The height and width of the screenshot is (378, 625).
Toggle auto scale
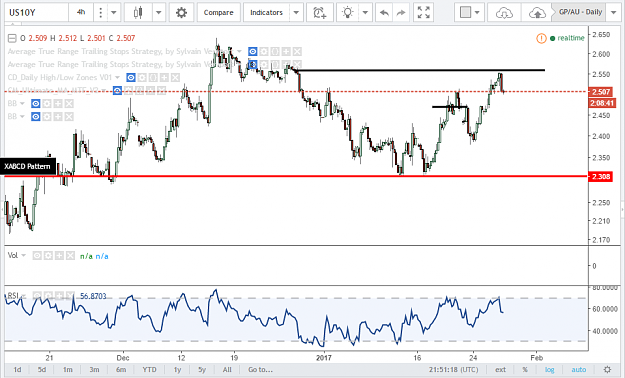point(579,370)
